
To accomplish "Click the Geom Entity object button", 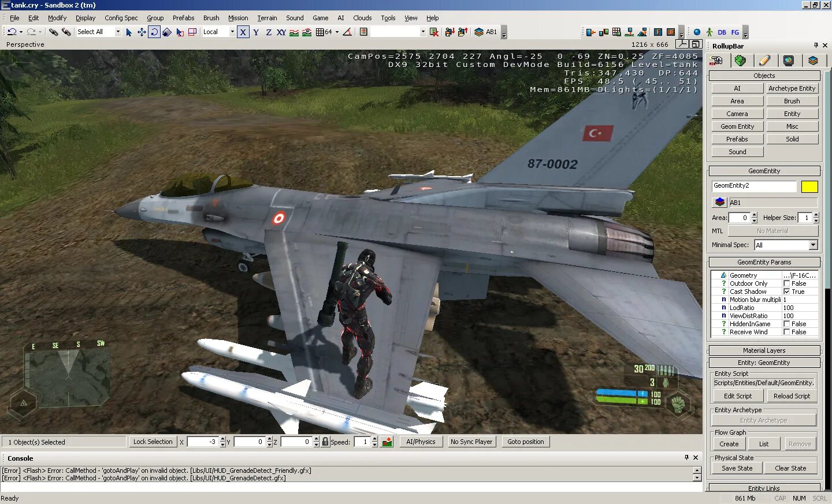I will coord(737,126).
